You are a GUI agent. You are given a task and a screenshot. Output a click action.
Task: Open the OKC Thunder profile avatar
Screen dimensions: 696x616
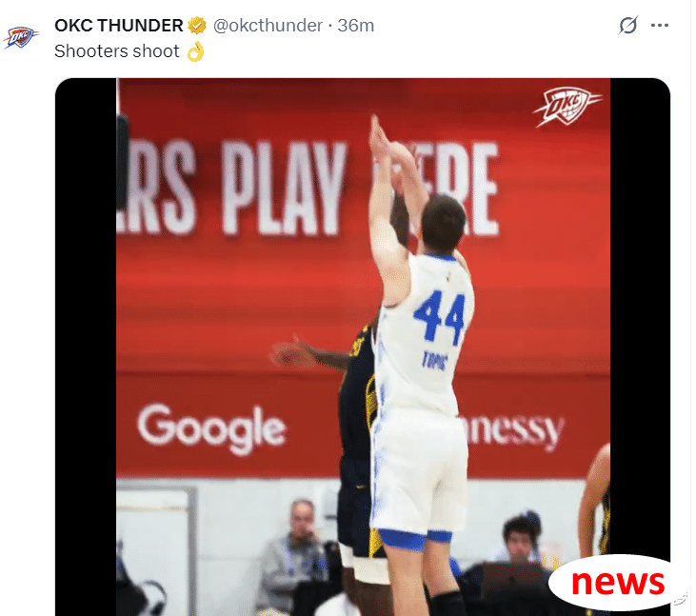coord(21,37)
